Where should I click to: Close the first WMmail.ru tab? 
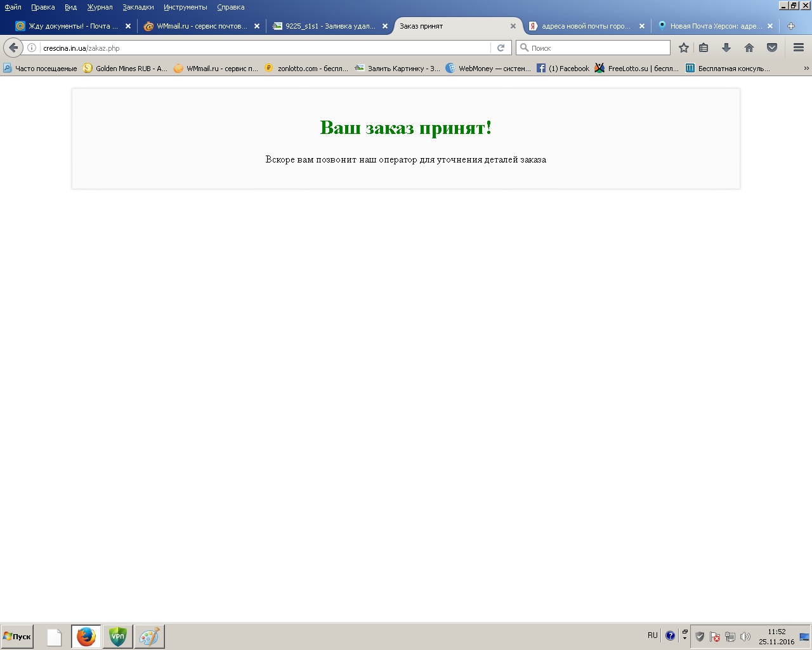(257, 26)
